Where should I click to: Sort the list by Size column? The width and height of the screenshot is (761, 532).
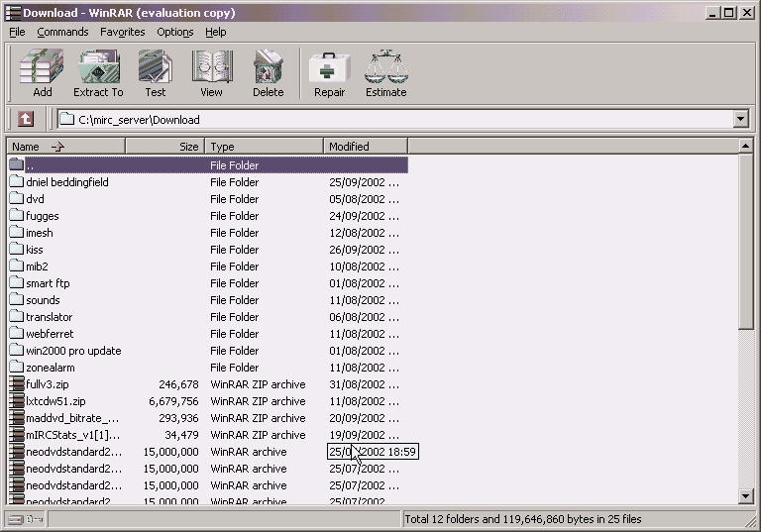coord(165,146)
